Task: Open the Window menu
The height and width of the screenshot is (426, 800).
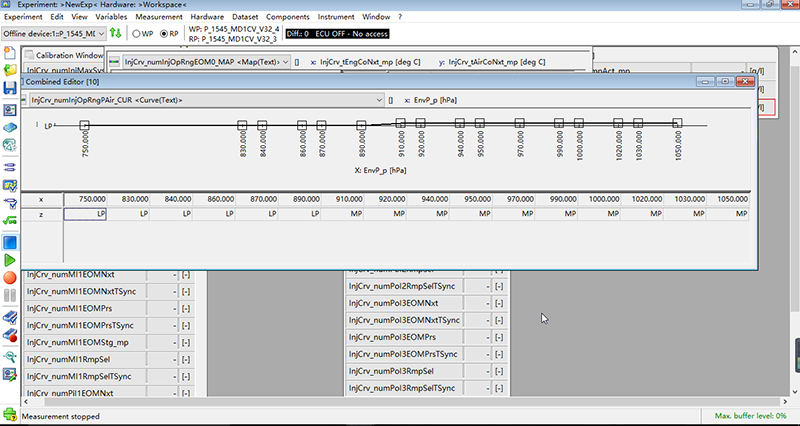Action: coord(376,17)
